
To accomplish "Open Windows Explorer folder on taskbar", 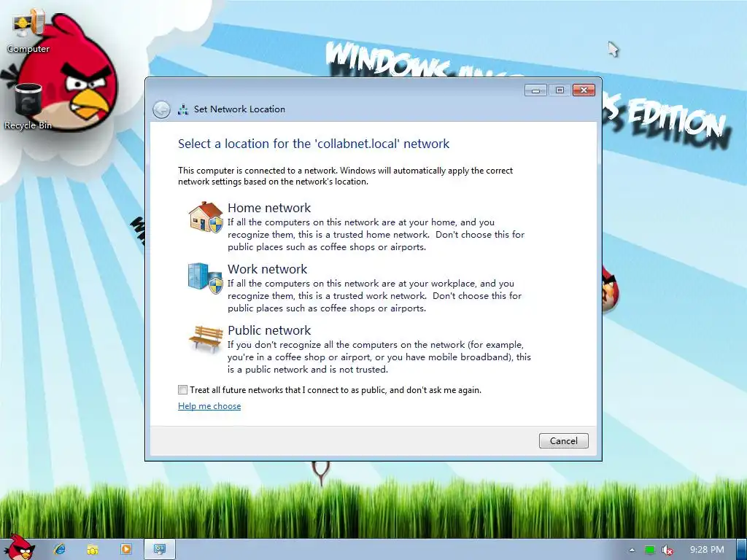I will [93, 549].
